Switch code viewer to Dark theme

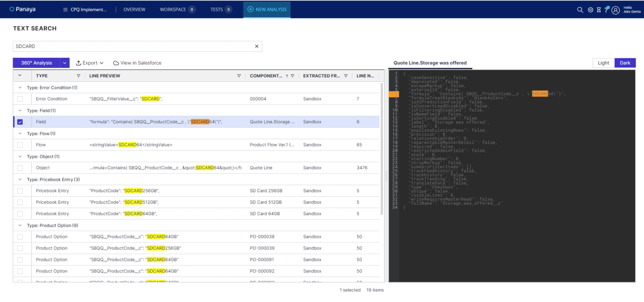click(625, 63)
